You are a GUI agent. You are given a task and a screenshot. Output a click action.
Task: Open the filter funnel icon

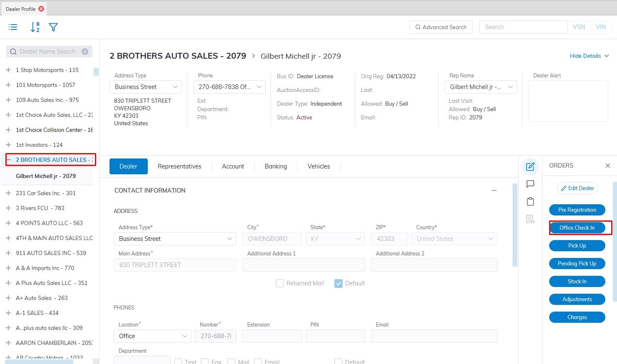53,27
